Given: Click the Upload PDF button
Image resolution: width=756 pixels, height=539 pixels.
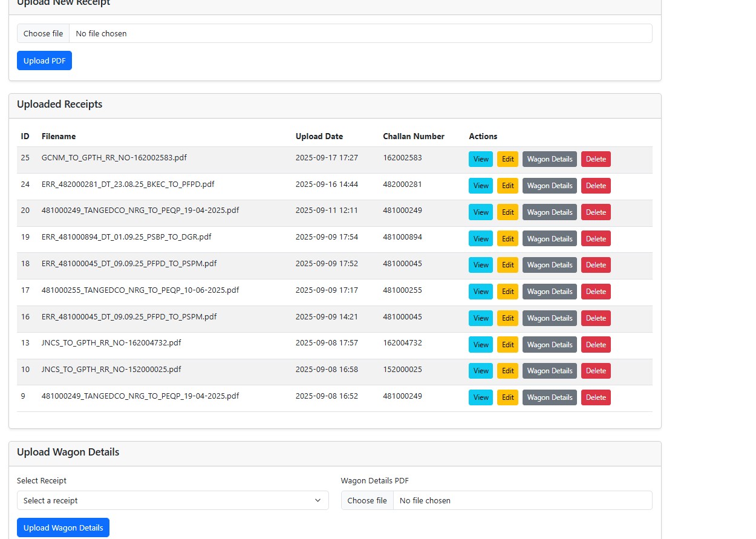Looking at the screenshot, I should pyautogui.click(x=44, y=60).
